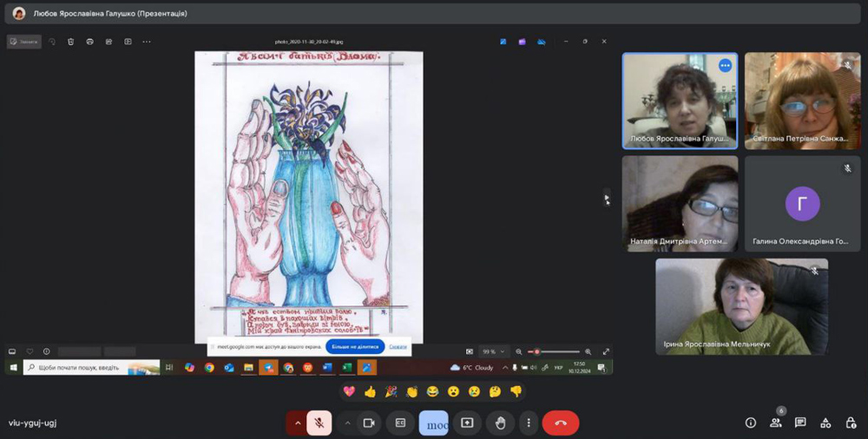The height and width of the screenshot is (439, 868).
Task: Select Ірина Ярославівна Мельничук video tile
Action: 741,306
